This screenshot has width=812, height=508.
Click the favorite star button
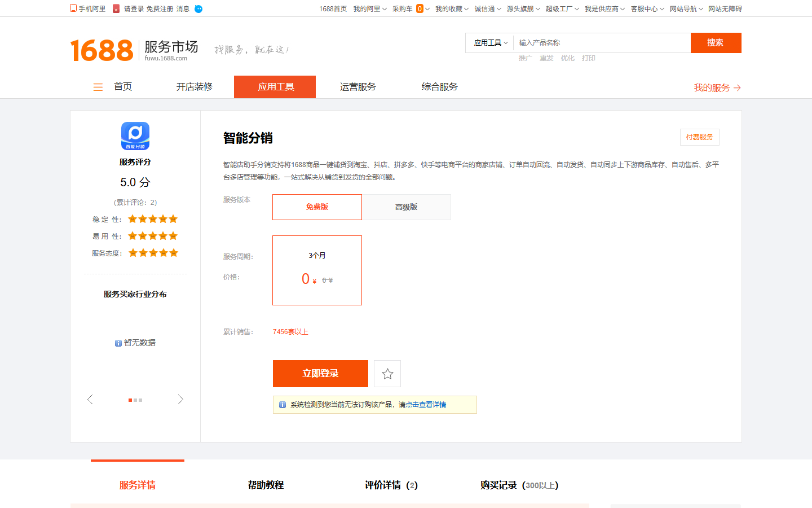[387, 374]
